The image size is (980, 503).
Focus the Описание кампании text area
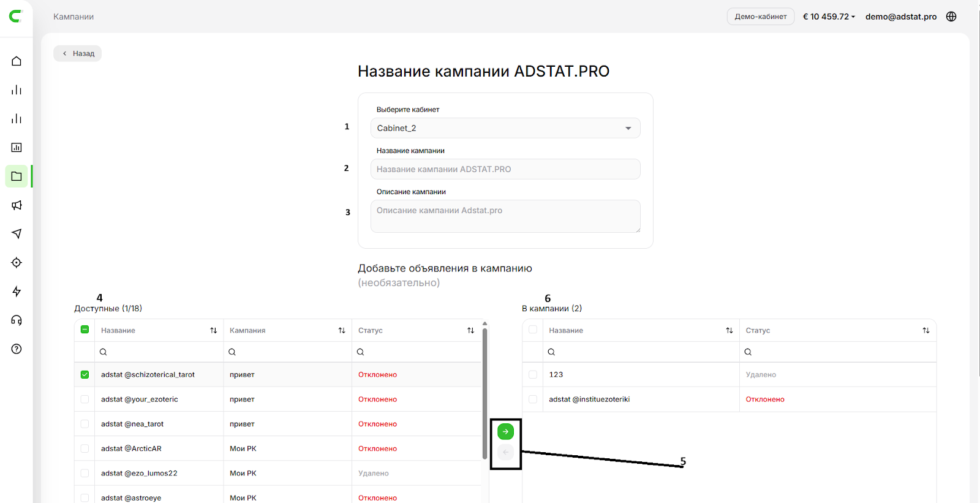coord(505,216)
